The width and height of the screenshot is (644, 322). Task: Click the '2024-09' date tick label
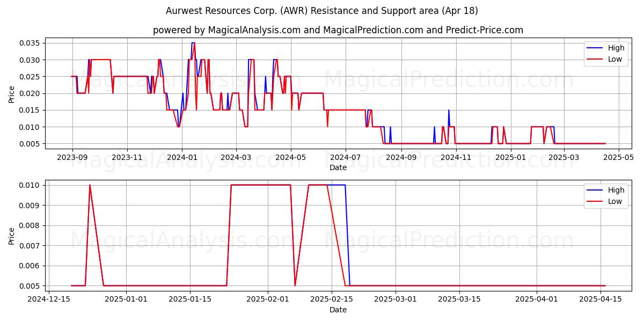(400, 157)
